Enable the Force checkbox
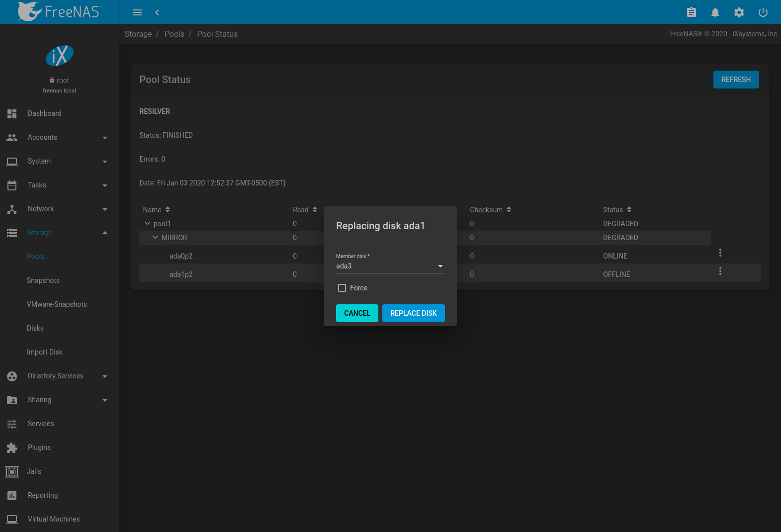Image resolution: width=781 pixels, height=532 pixels. (342, 288)
